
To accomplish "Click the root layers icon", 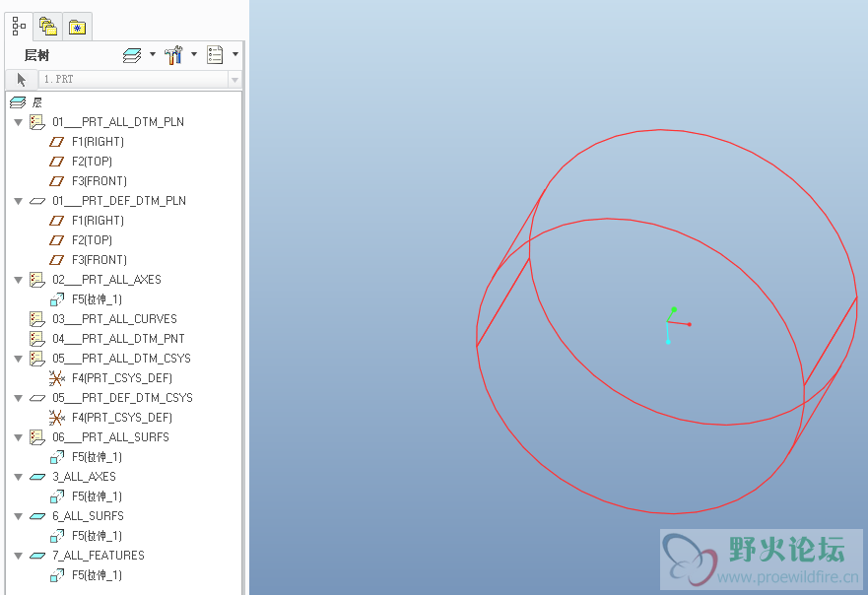I will [18, 102].
